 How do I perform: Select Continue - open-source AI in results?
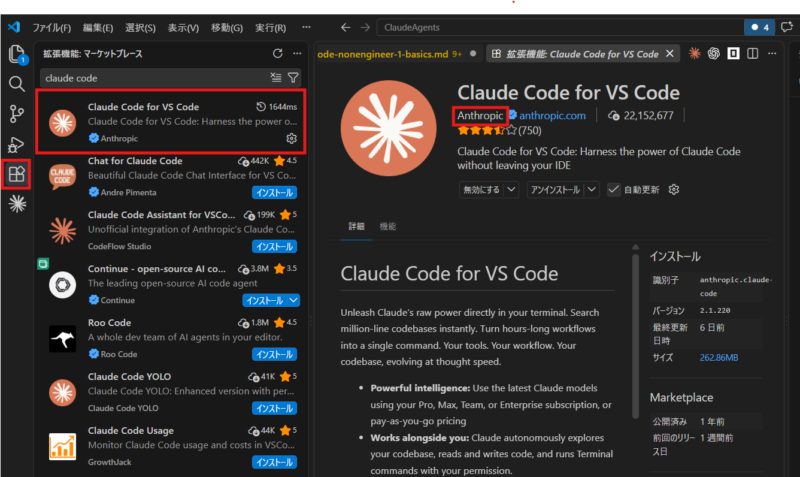[171, 285]
